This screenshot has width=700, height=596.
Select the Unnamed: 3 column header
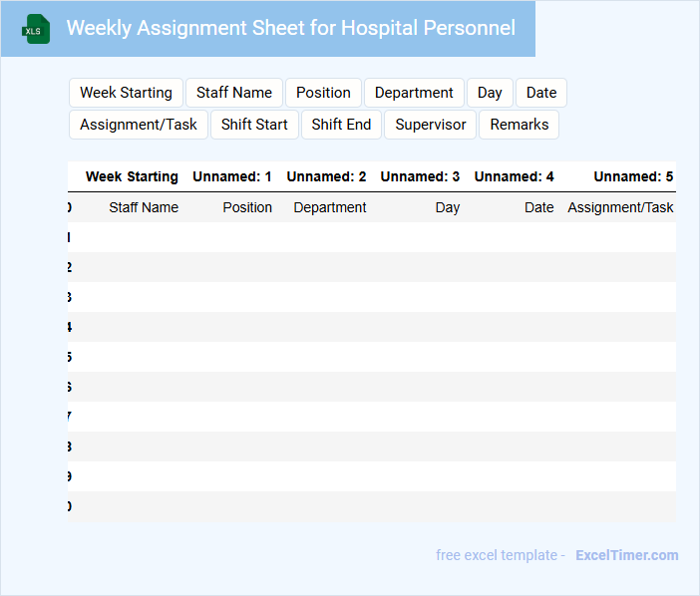tap(420, 176)
